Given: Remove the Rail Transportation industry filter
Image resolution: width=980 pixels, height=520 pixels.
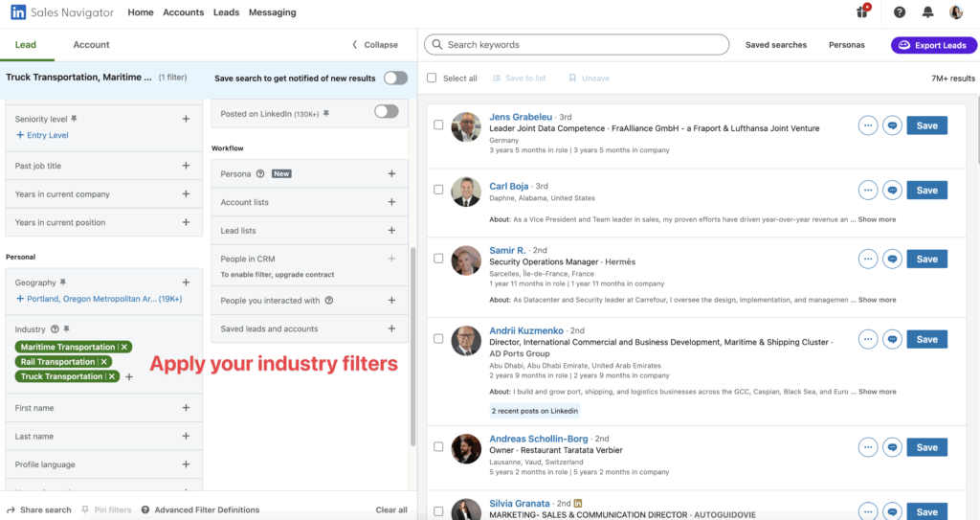Looking at the screenshot, I should (104, 362).
